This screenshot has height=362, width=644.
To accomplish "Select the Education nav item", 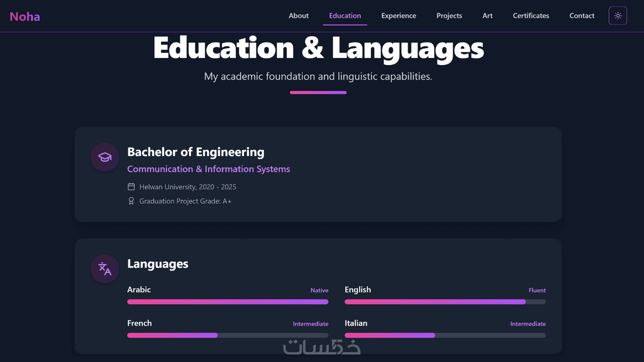I will tap(345, 16).
